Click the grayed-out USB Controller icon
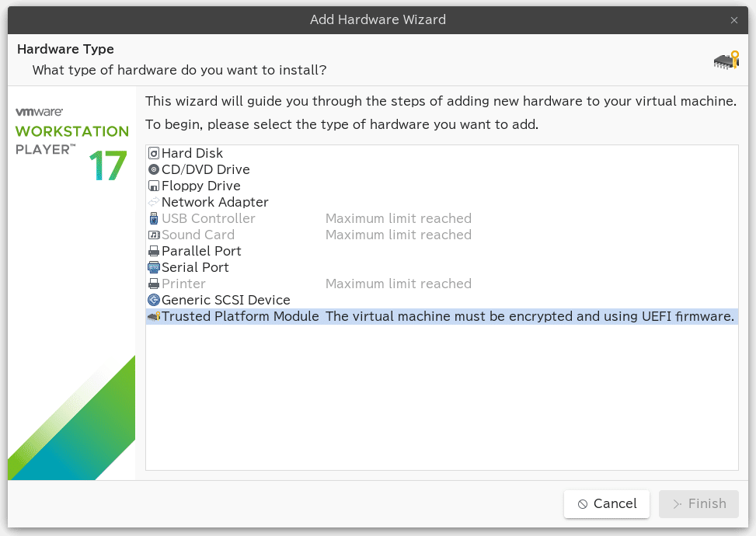The image size is (756, 536). click(155, 218)
